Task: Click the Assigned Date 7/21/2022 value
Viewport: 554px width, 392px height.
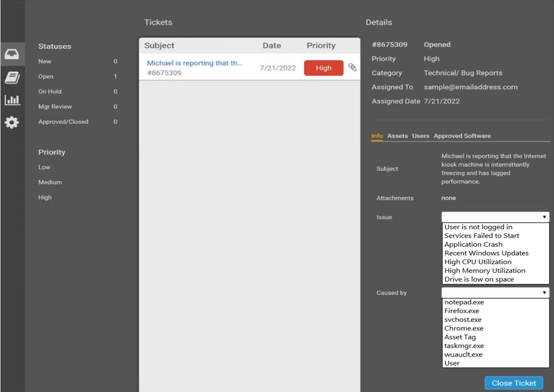Action: coord(442,101)
